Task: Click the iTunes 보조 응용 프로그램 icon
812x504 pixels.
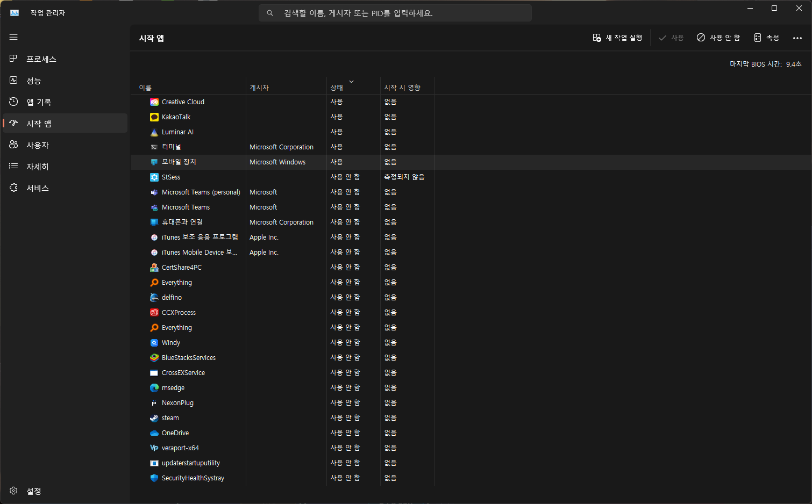Action: point(154,237)
